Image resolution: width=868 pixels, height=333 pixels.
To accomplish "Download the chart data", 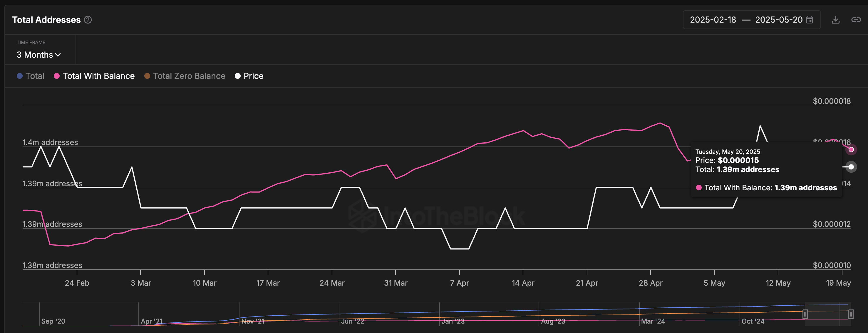I will point(836,20).
